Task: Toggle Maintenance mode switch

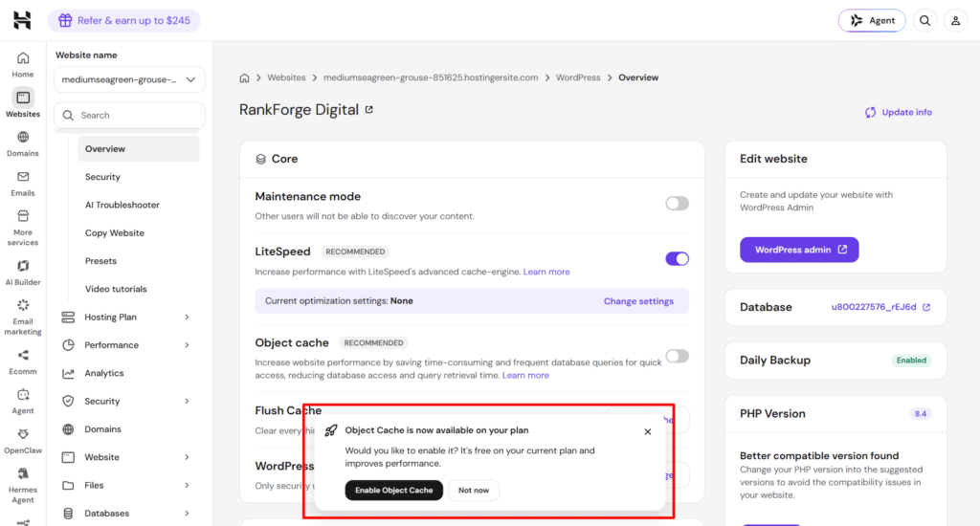Action: 677,203
